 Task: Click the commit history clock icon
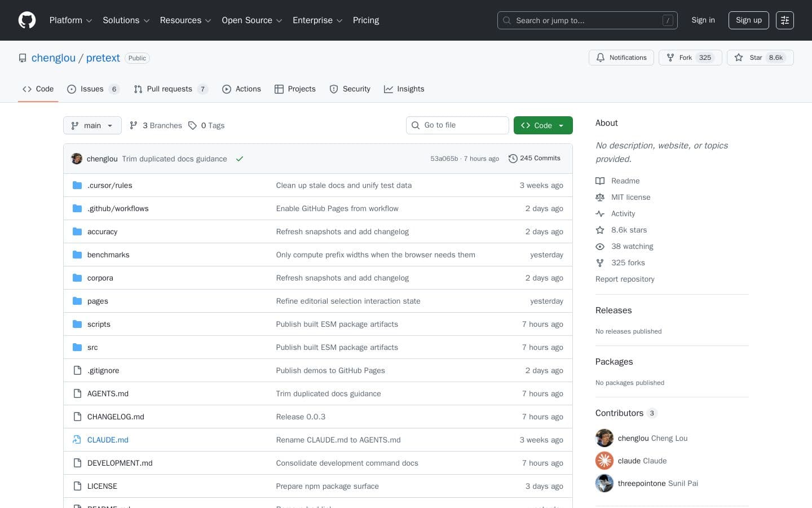point(513,159)
